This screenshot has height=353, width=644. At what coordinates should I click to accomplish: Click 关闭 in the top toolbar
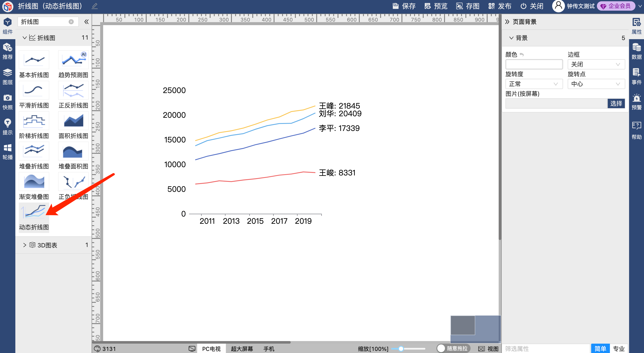pos(532,6)
